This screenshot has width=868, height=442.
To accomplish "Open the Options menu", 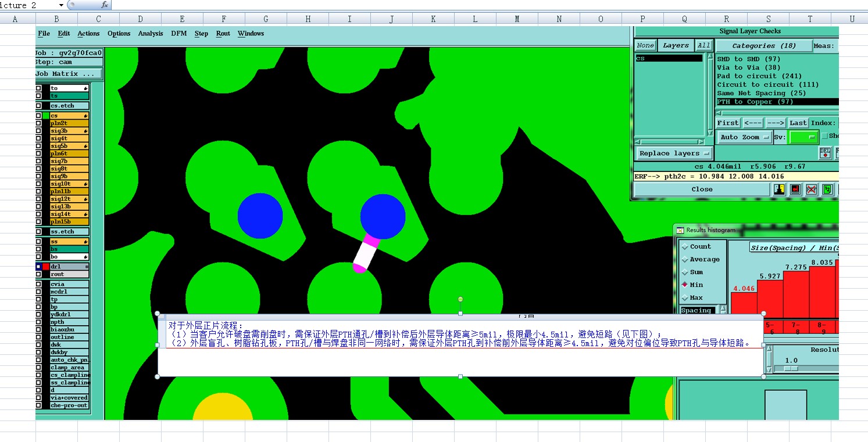I will (119, 34).
